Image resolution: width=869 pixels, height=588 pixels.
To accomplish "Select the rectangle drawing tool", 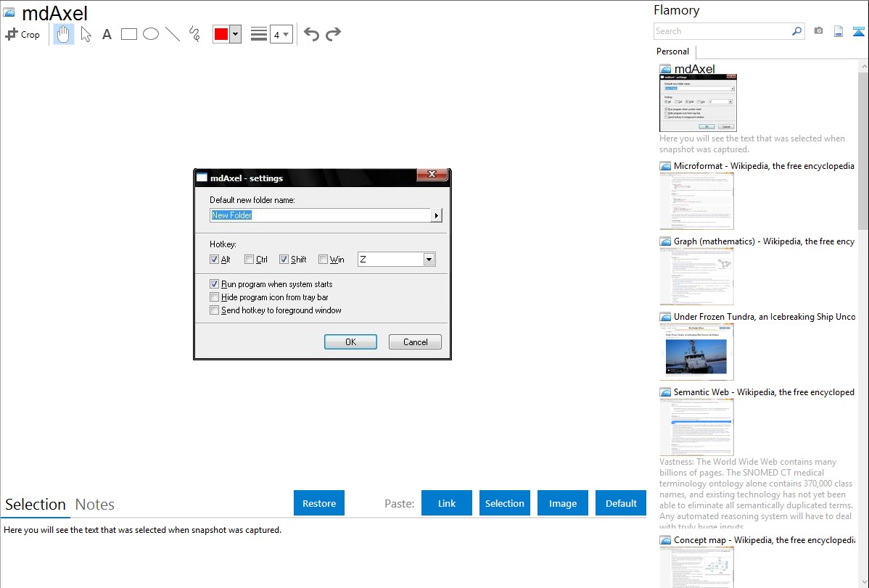I will pos(128,34).
